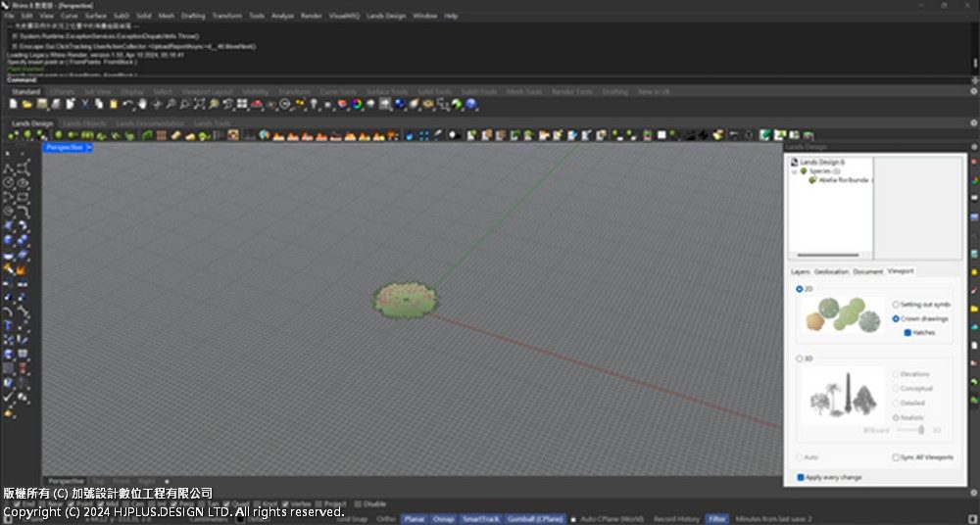Click the Filter status bar button
Image resolution: width=980 pixels, height=525 pixels.
pos(717,519)
